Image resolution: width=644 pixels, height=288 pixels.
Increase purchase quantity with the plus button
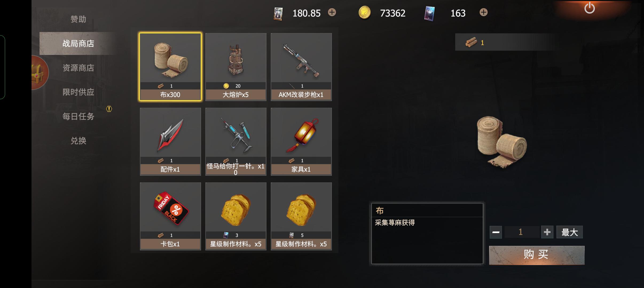point(547,232)
